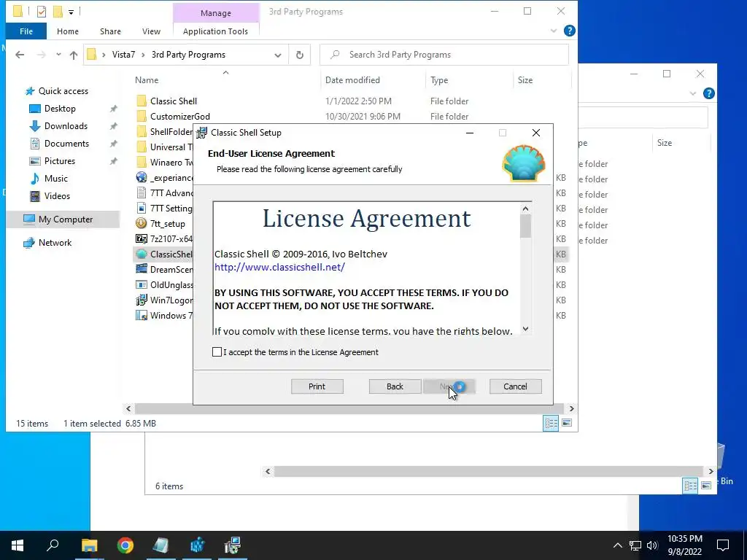Click the Search 3rd Party Programs field
This screenshot has width=747, height=560.
tap(444, 55)
